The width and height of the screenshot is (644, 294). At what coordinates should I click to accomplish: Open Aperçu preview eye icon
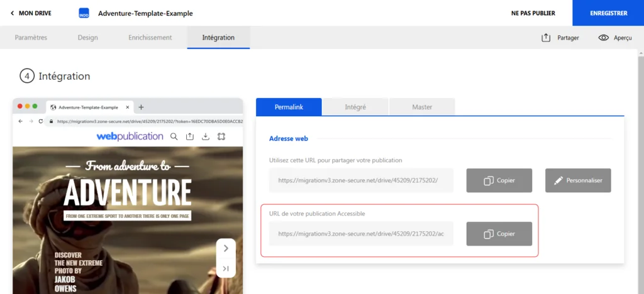point(603,38)
